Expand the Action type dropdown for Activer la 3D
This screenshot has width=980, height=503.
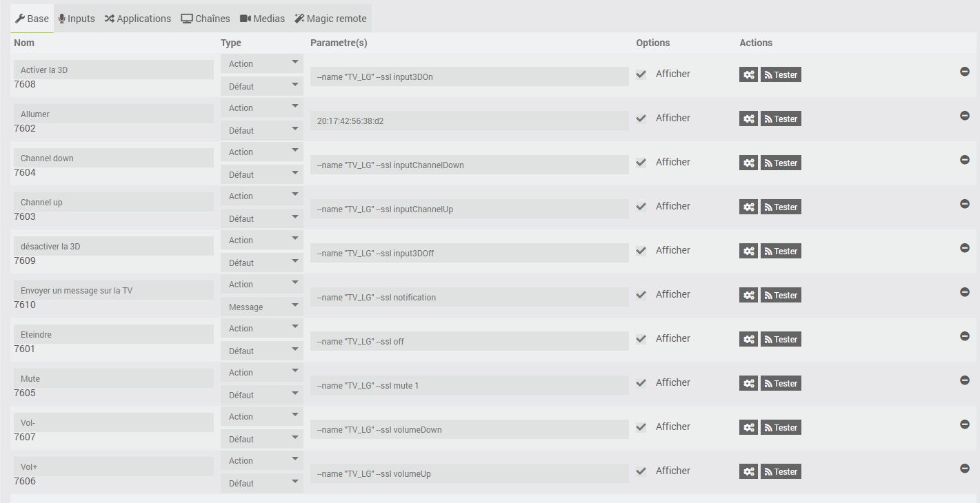click(262, 64)
